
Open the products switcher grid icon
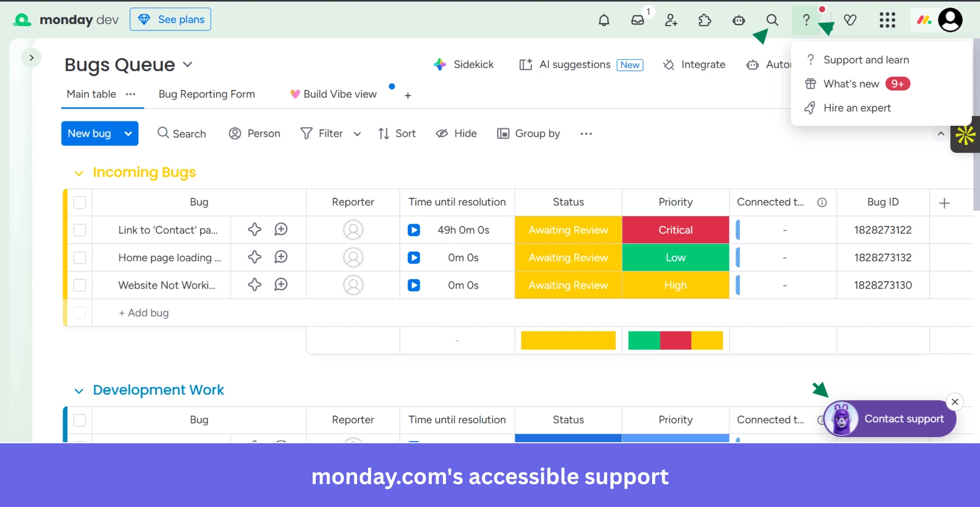[x=887, y=20]
